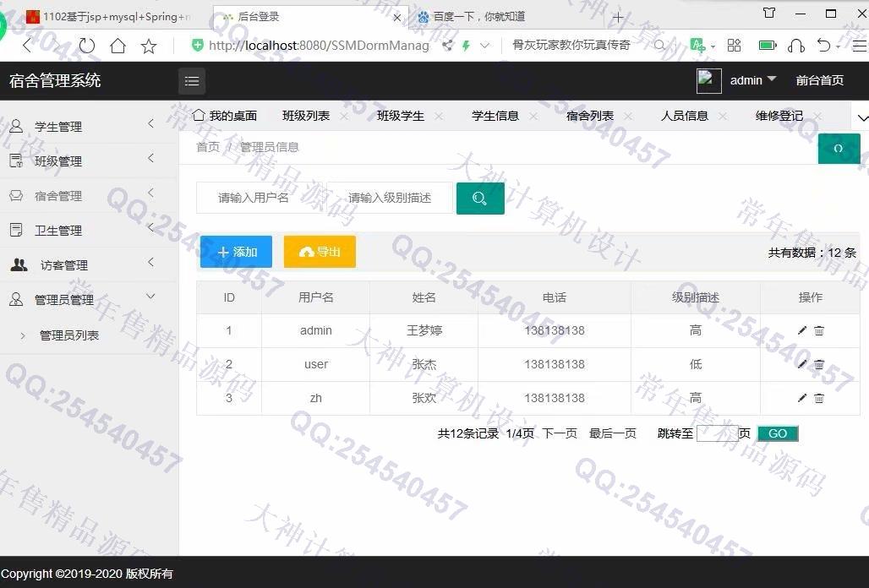This screenshot has height=588, width=869.
Task: Click the lightning speed-mode icon
Action: (x=466, y=46)
